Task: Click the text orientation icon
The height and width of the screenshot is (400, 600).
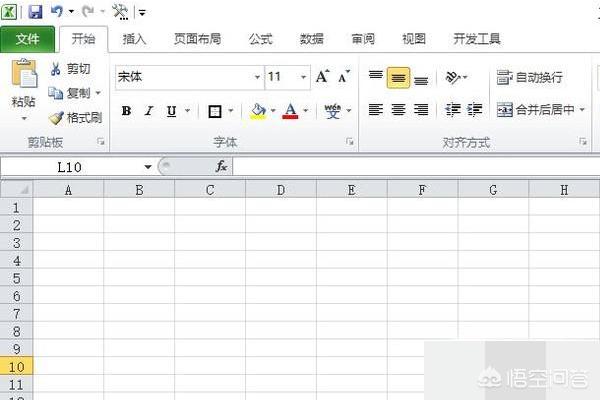Action: coord(453,77)
